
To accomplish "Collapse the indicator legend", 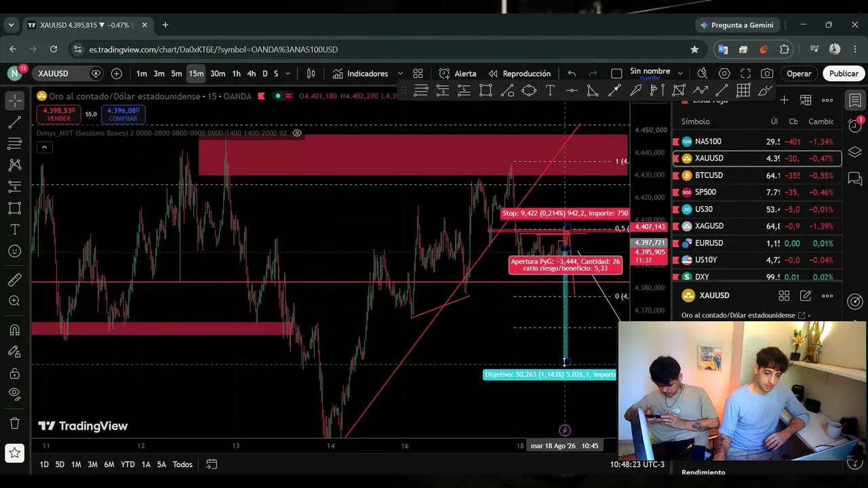I will point(44,147).
